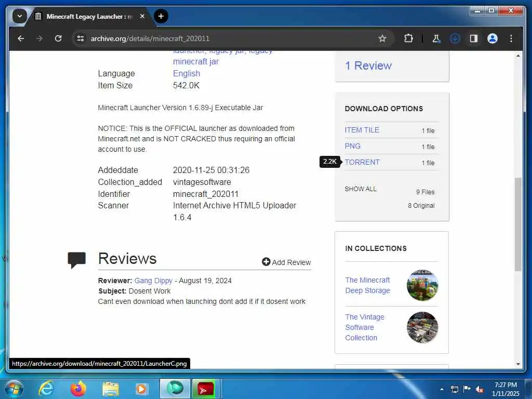Screen dimensions: 532x399
Task: Open The Minecraft Deep Storage collection
Action: (x=367, y=285)
